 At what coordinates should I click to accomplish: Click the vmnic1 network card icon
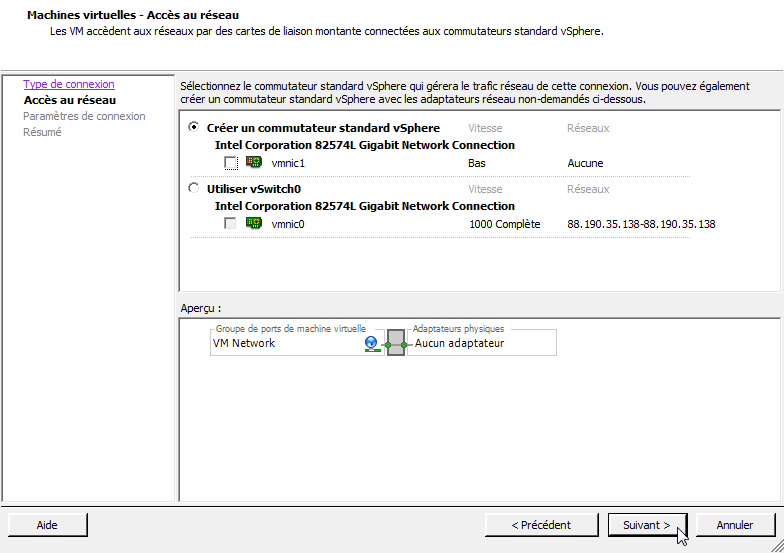click(x=254, y=162)
